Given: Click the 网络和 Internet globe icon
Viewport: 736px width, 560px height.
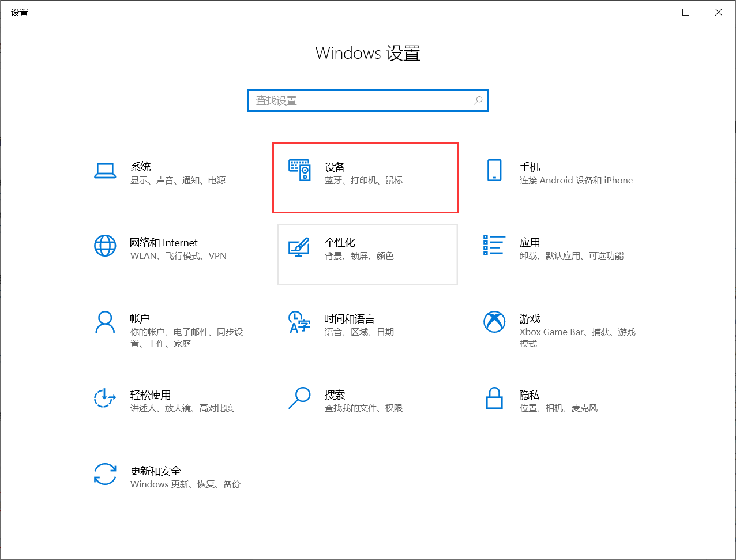Looking at the screenshot, I should tap(105, 246).
